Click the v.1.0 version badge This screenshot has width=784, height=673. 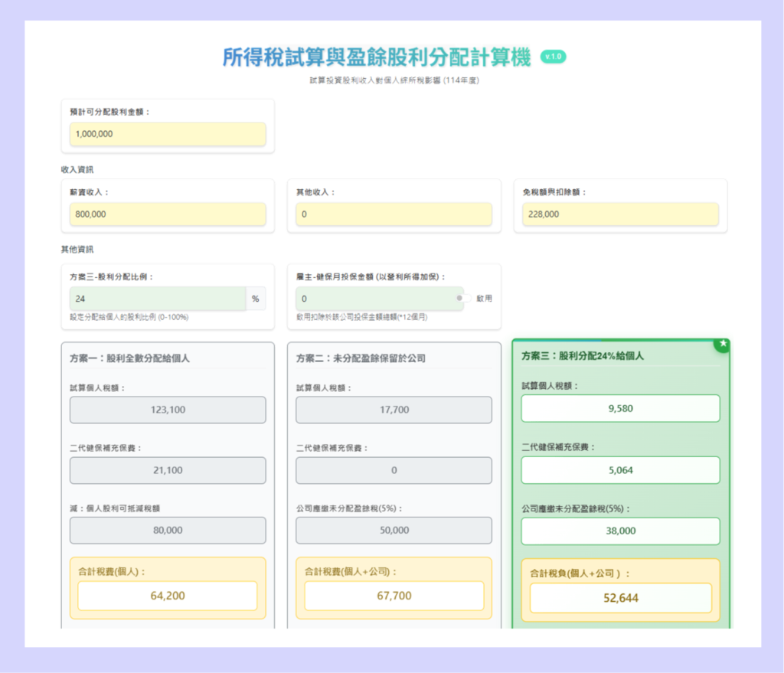click(x=553, y=57)
